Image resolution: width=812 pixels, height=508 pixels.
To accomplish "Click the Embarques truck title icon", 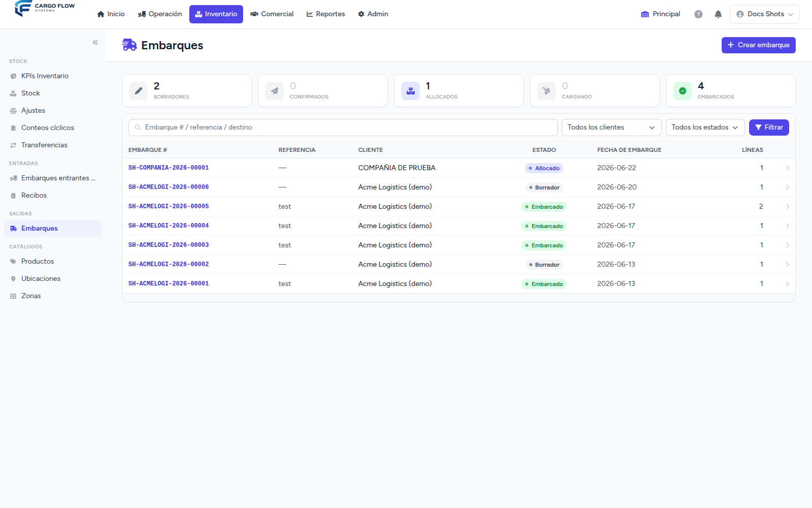I will 129,45.
